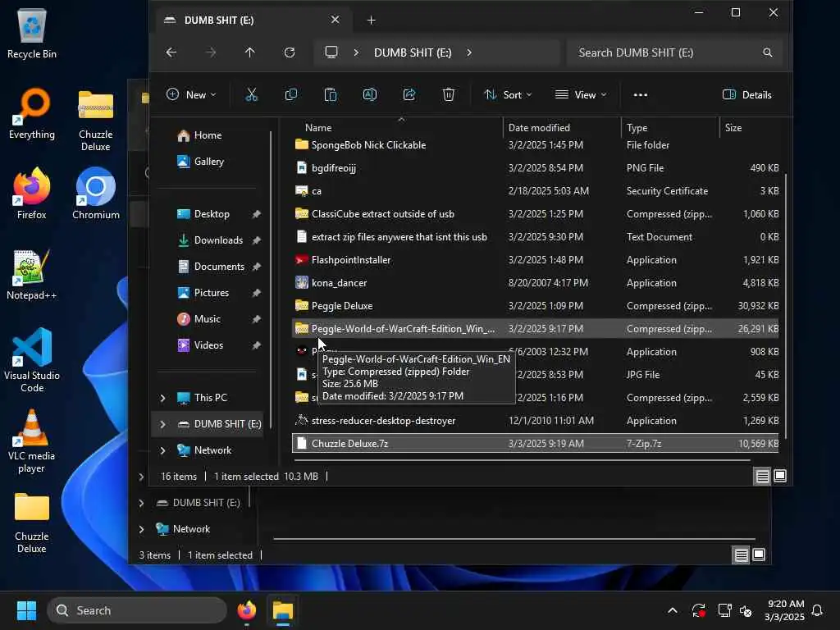This screenshot has width=840, height=630.
Task: Select the DUMB SHIT (E:) tab
Action: (x=252, y=21)
